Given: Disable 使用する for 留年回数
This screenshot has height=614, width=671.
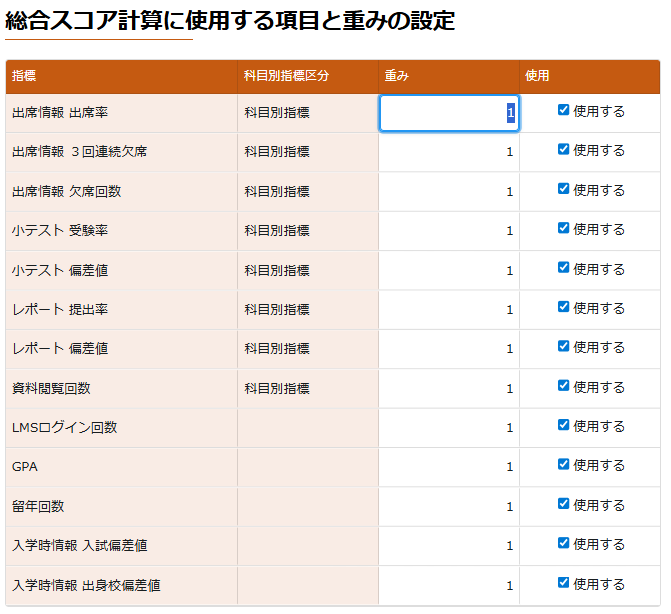Looking at the screenshot, I should (x=564, y=504).
